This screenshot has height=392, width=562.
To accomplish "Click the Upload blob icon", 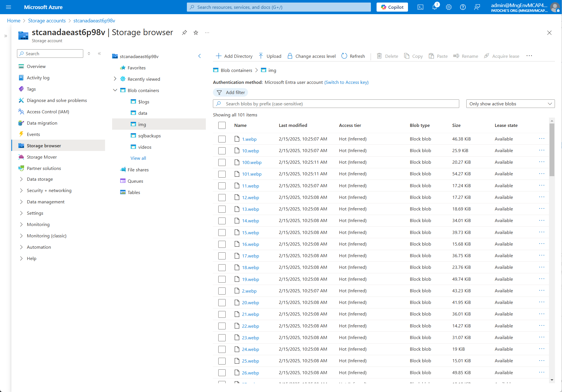I will pos(261,56).
